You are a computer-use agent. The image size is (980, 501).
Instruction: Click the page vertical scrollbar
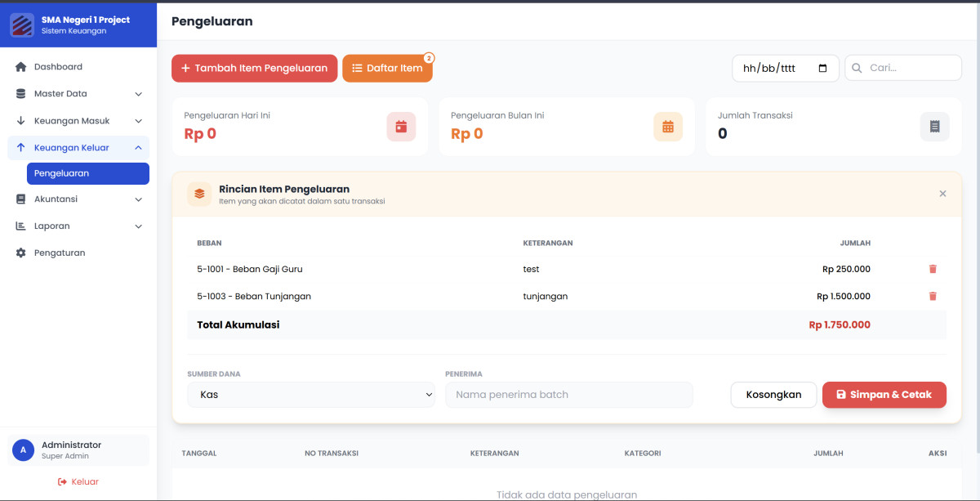tap(977, 229)
